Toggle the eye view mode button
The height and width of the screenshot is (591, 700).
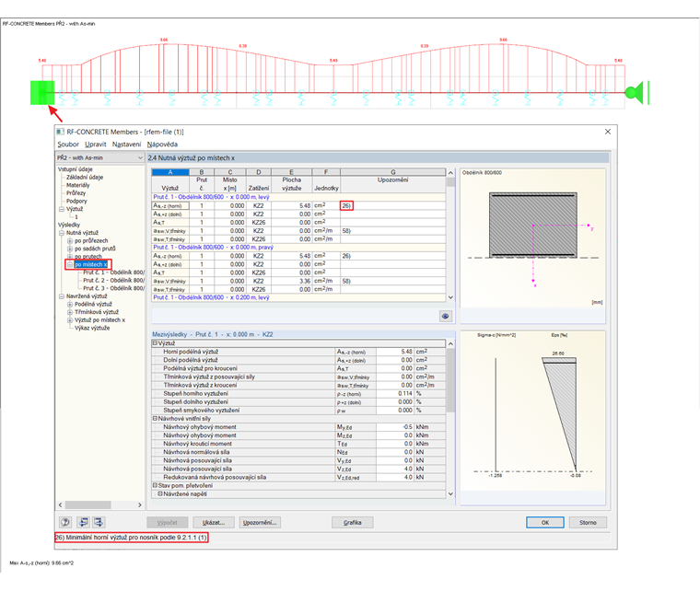(x=445, y=316)
